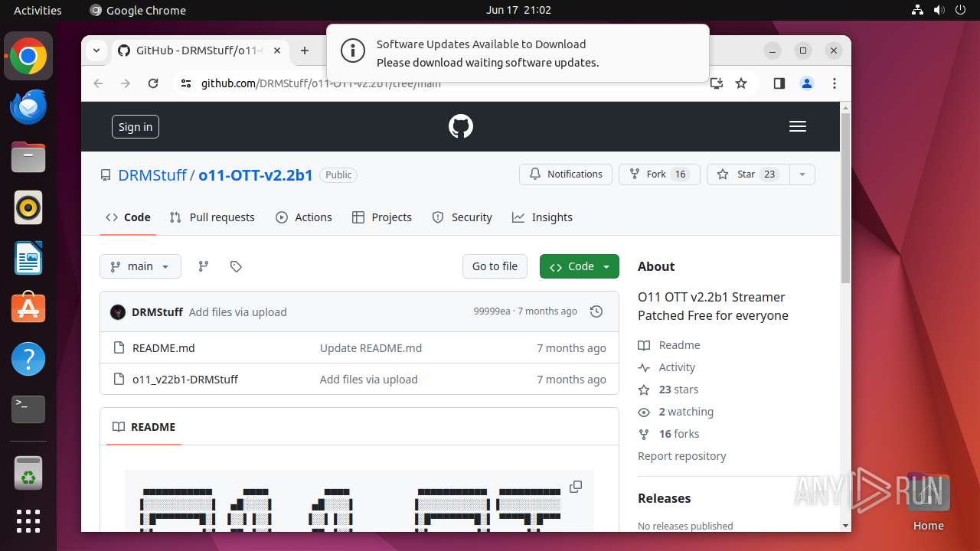This screenshot has width=980, height=551.
Task: Open Thunderbird from the dock
Action: 28,106
